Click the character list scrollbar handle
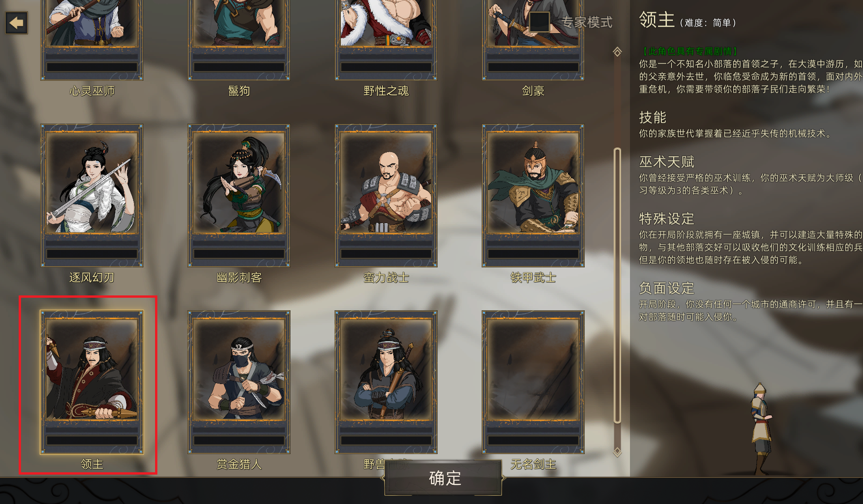This screenshot has width=863, height=504. [617, 286]
